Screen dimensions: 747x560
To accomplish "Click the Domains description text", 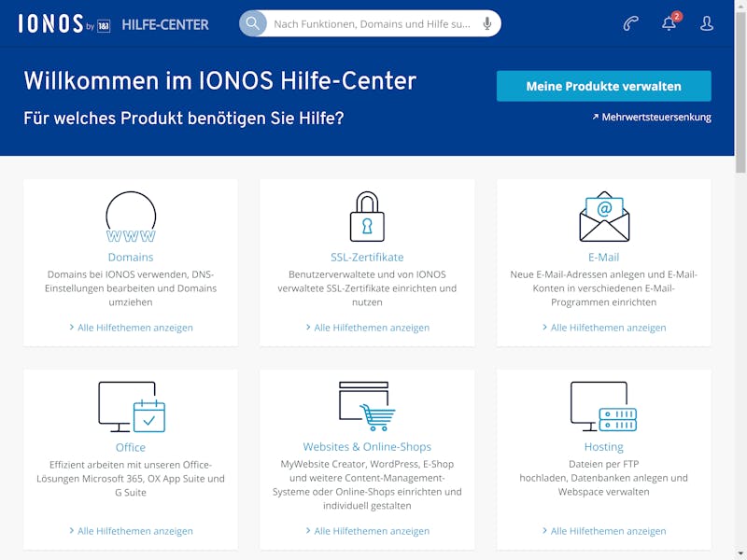I will tap(131, 288).
